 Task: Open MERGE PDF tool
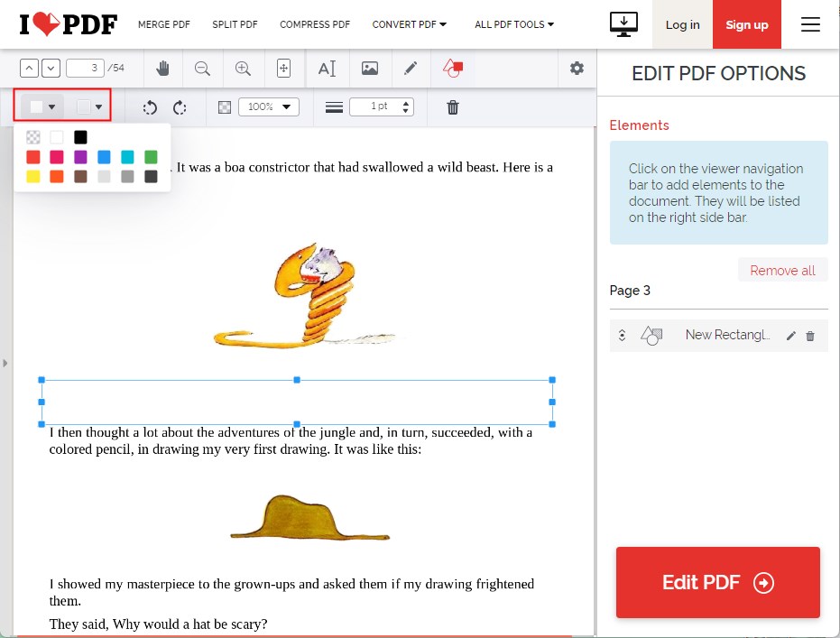[164, 24]
